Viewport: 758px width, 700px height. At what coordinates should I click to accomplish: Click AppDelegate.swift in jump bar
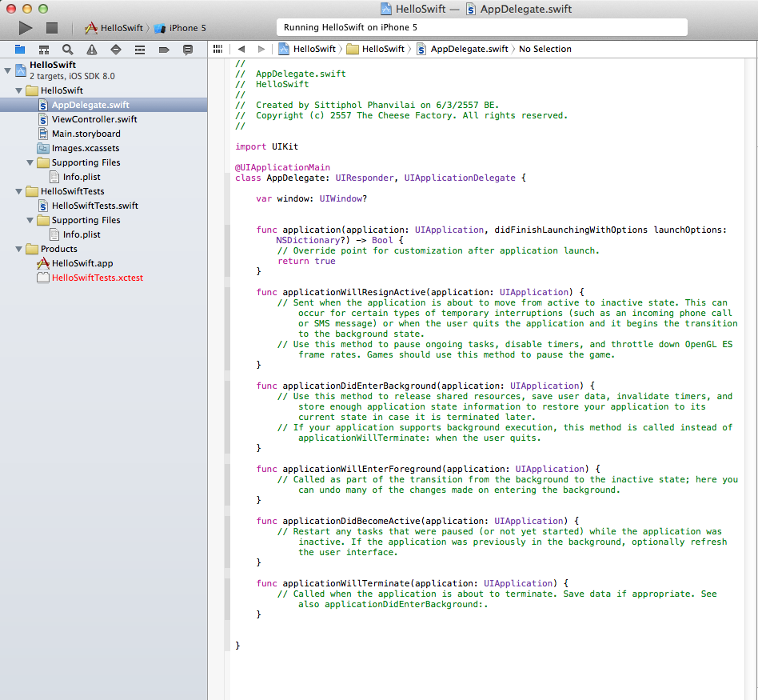[x=463, y=49]
